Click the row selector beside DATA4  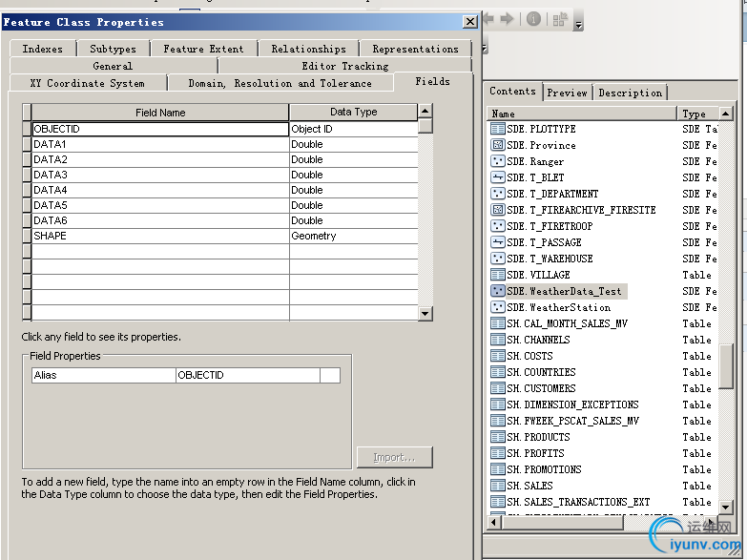tap(27, 190)
